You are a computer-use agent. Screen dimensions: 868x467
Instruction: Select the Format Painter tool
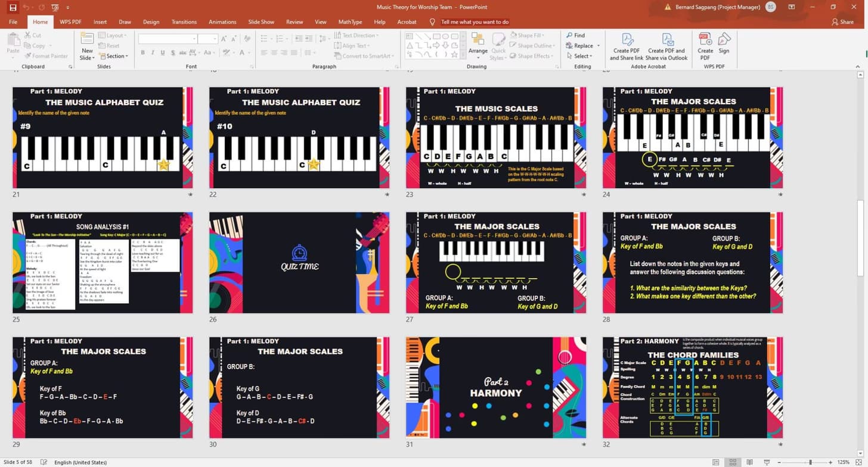(x=46, y=55)
